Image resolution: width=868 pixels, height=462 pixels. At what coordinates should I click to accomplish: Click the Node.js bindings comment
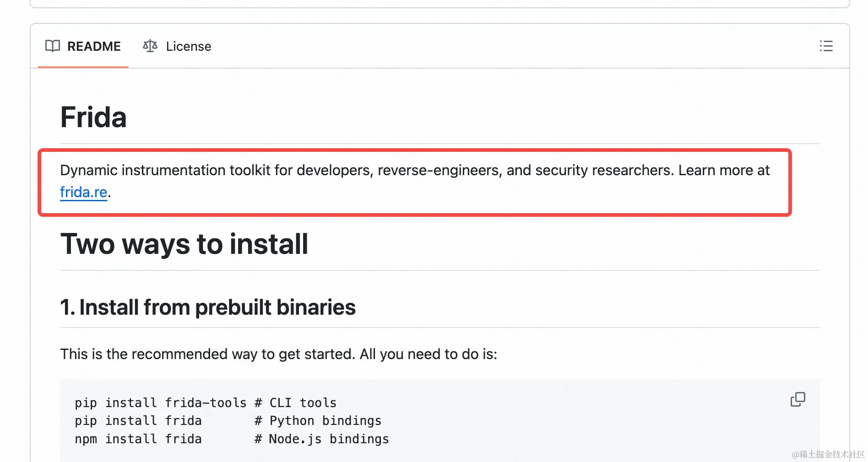[x=322, y=439]
